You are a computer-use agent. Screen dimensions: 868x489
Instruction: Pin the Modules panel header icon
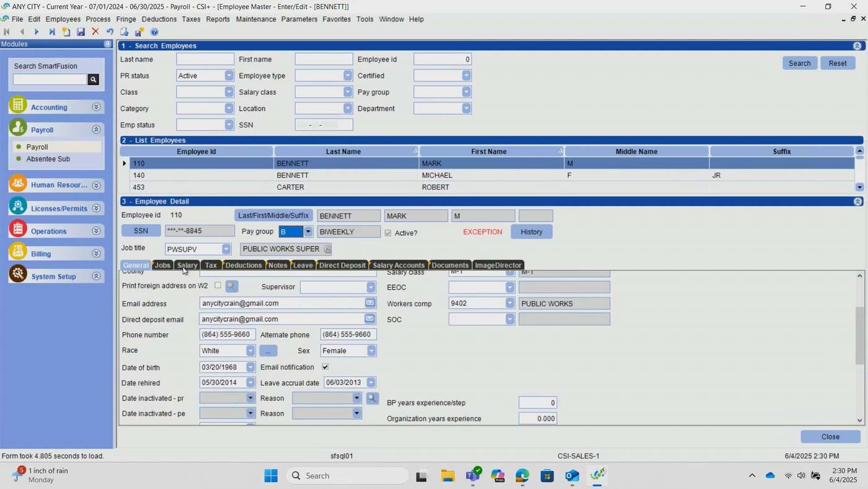coord(108,44)
